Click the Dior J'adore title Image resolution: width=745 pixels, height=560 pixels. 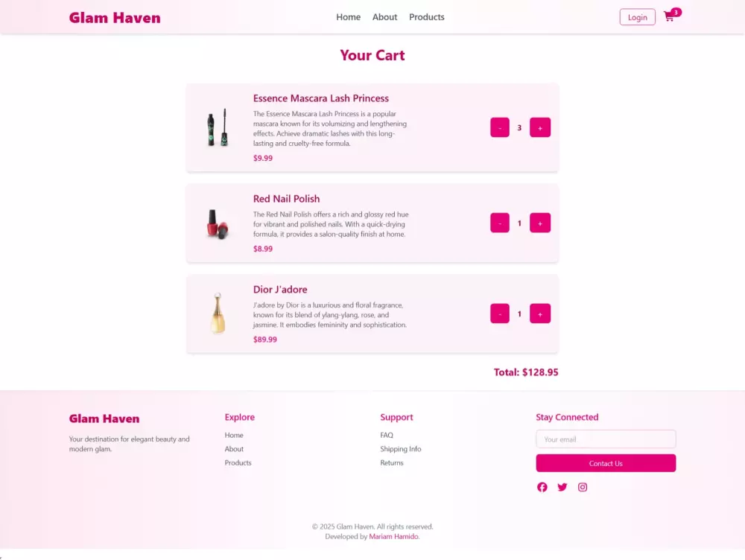point(280,289)
